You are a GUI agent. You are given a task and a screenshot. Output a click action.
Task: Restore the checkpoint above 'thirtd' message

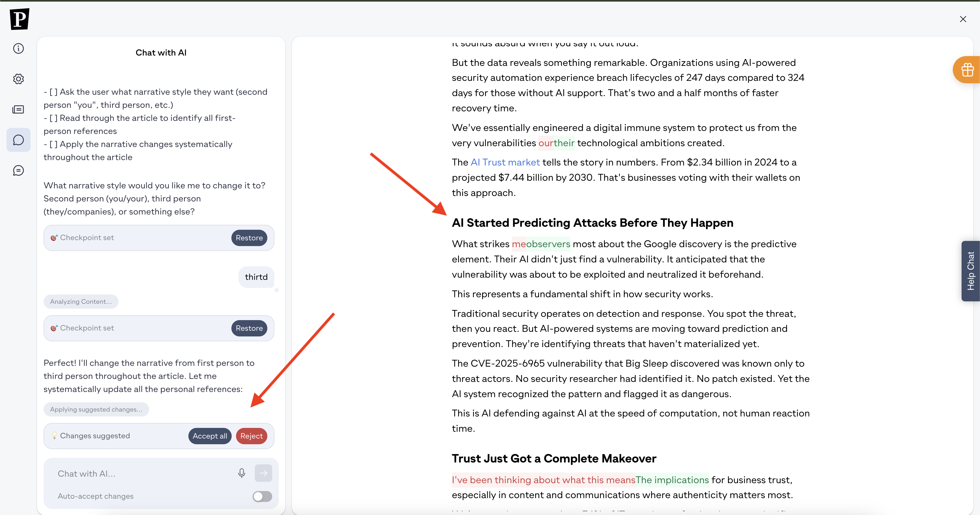pyautogui.click(x=249, y=238)
